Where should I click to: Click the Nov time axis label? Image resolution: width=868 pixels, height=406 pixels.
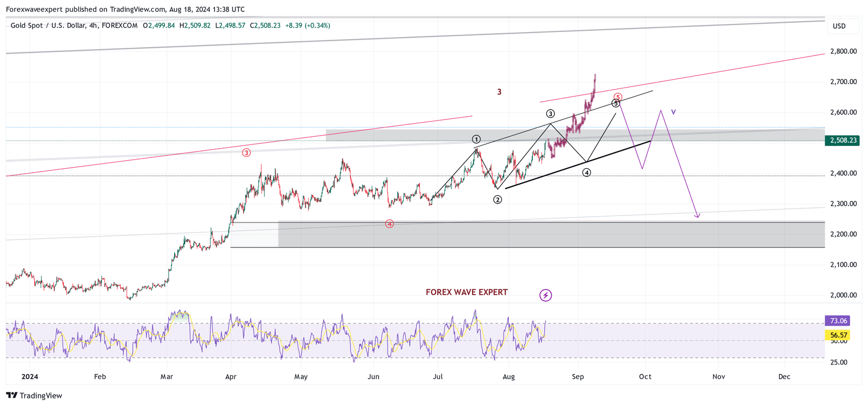[x=718, y=377]
